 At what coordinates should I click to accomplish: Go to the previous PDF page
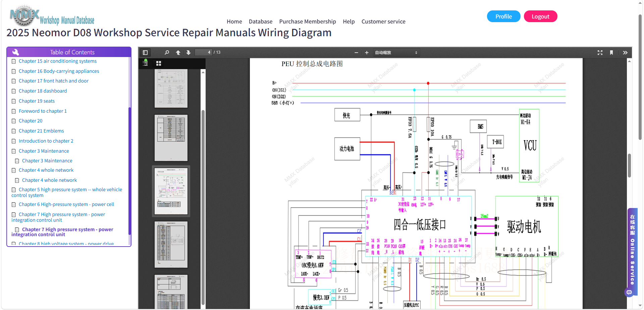click(178, 52)
